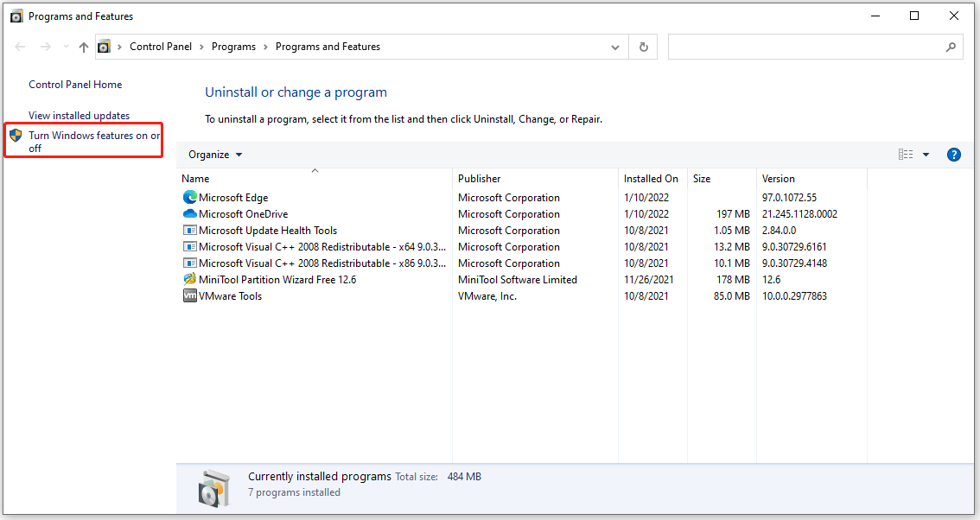The image size is (980, 520).
Task: Click the 484 MB total size value
Action: pyautogui.click(x=464, y=476)
